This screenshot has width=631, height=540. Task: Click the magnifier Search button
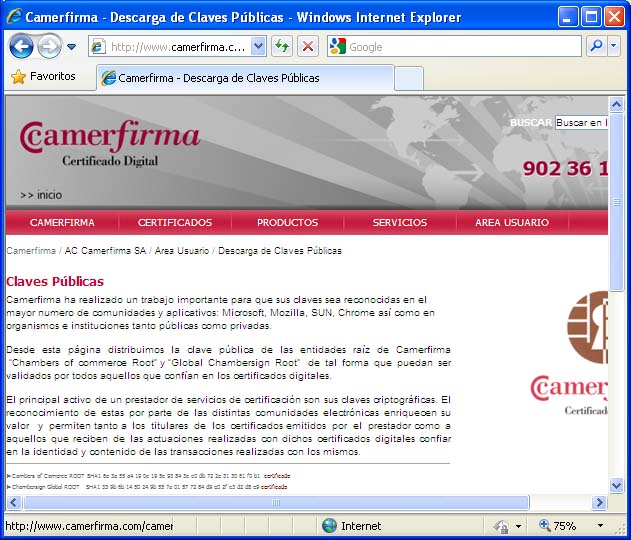[x=596, y=47]
